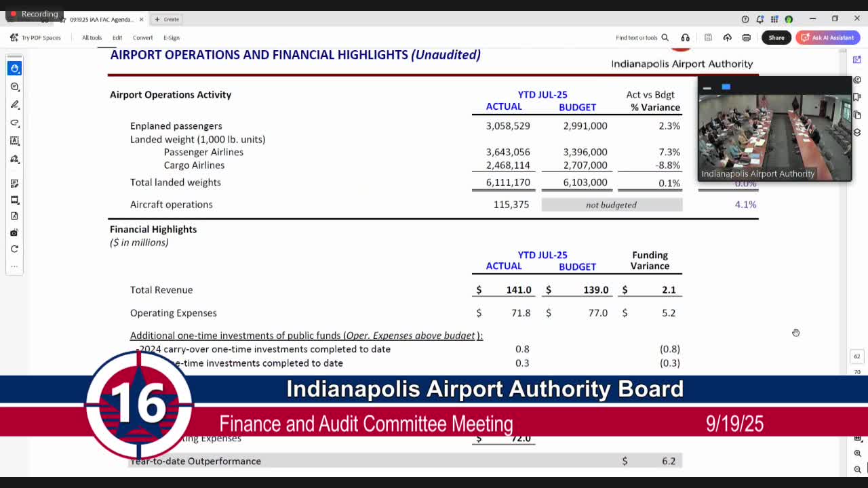The width and height of the screenshot is (868, 488).
Task: Choose the Highlight pen tool
Action: click(14, 105)
